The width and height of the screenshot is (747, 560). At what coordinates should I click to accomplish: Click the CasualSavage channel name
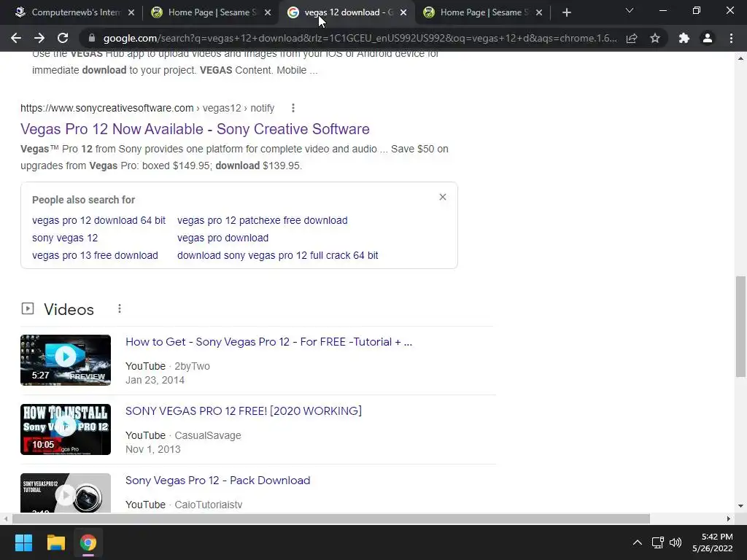point(208,436)
